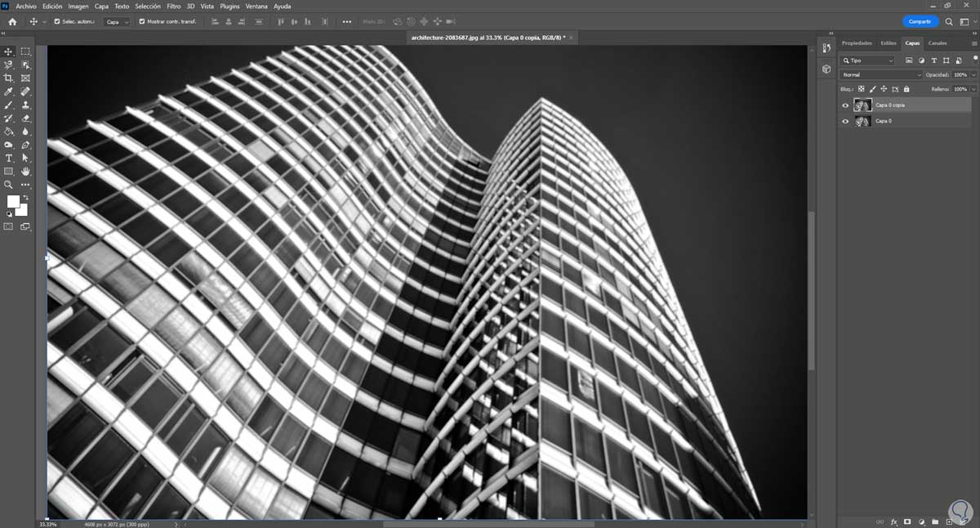Switch to the Estilos tab
The image size is (980, 528).
(x=889, y=43)
